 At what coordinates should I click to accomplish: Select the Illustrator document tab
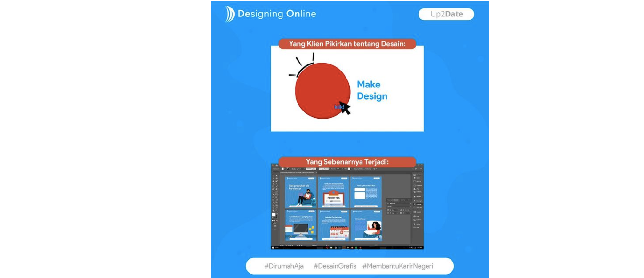click(297, 173)
